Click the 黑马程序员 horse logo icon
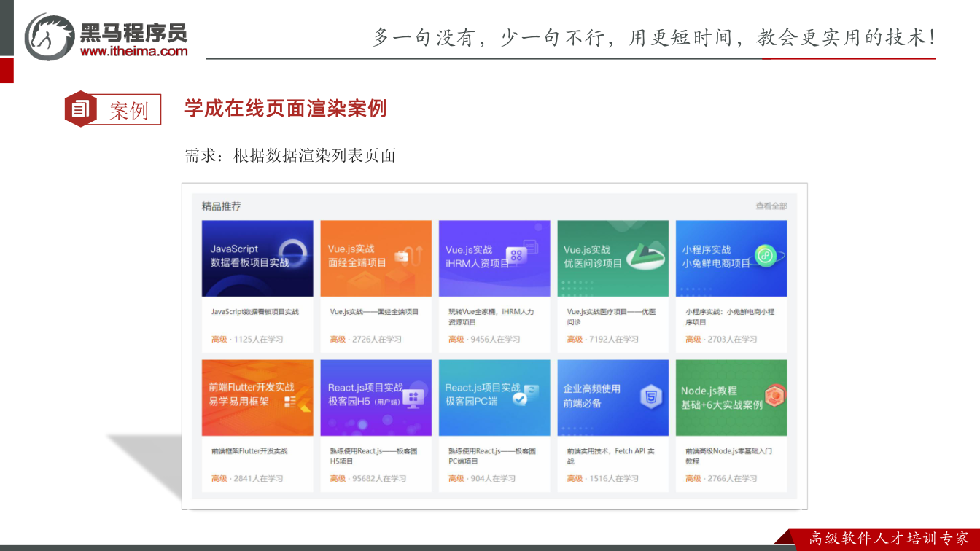Image resolution: width=980 pixels, height=551 pixels. coord(50,36)
